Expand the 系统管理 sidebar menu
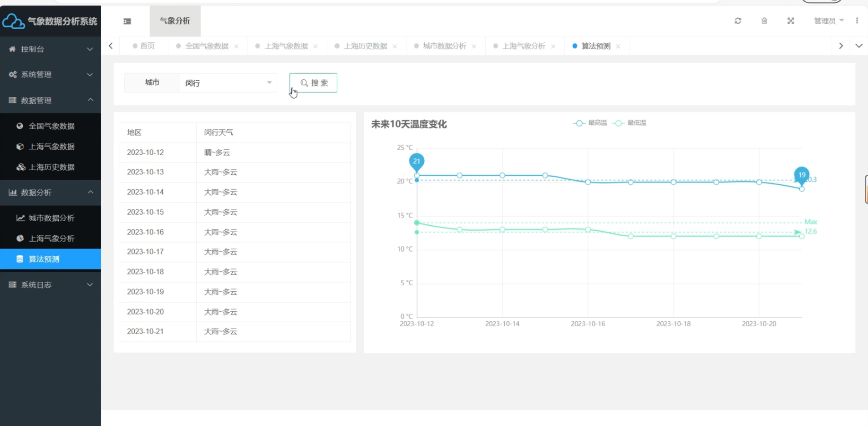868x426 pixels. click(51, 75)
